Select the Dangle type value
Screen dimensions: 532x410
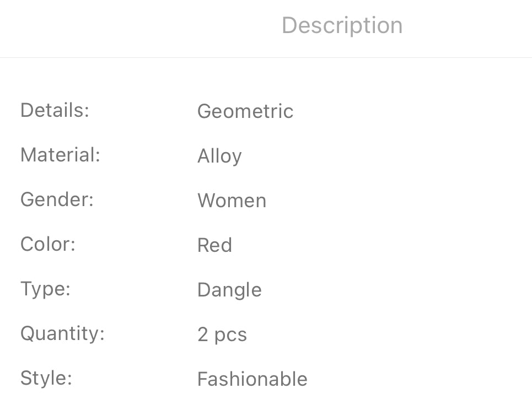[229, 290]
